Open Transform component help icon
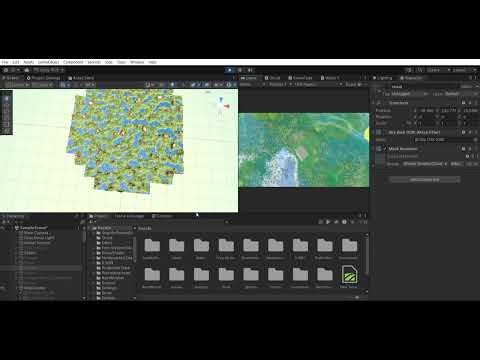The width and height of the screenshot is (480, 360). [x=464, y=103]
